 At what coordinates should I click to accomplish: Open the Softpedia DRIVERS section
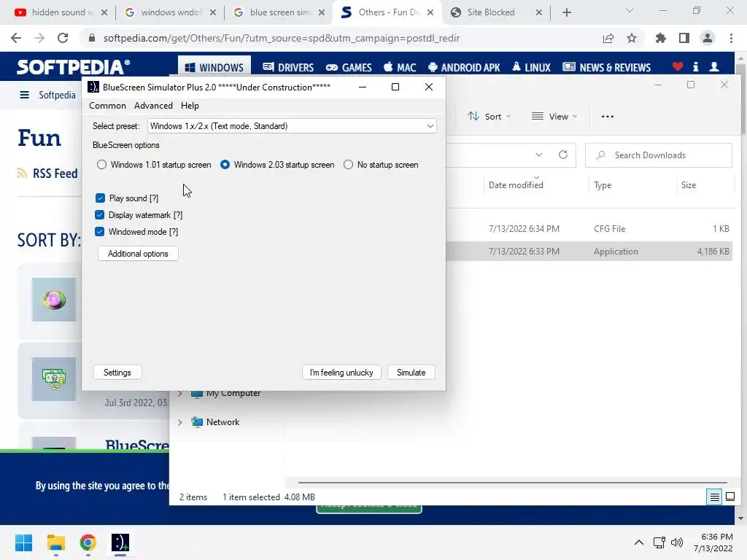click(288, 68)
